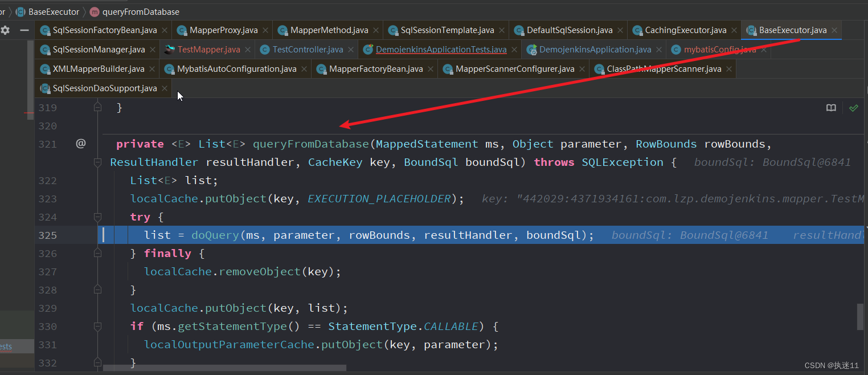Click the BaseExecutor breadcrumb in navigation bar
The height and width of the screenshot is (375, 868).
point(48,11)
